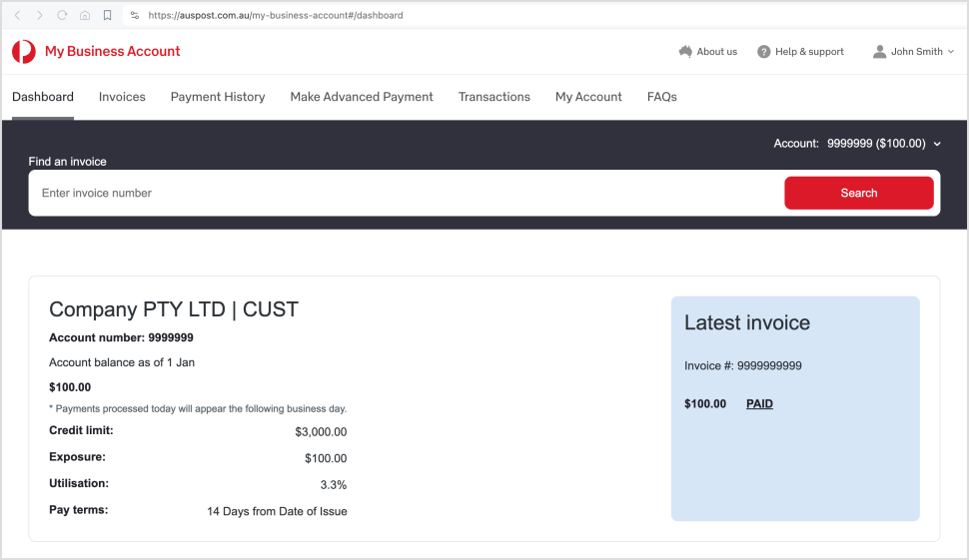Focus the Enter invoice number field

pyautogui.click(x=407, y=194)
